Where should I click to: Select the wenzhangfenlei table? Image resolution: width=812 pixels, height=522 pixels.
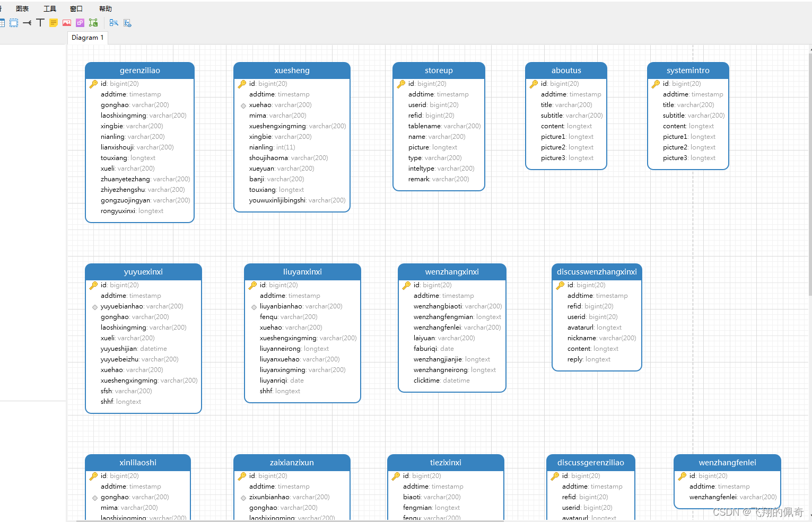pyautogui.click(x=727, y=462)
